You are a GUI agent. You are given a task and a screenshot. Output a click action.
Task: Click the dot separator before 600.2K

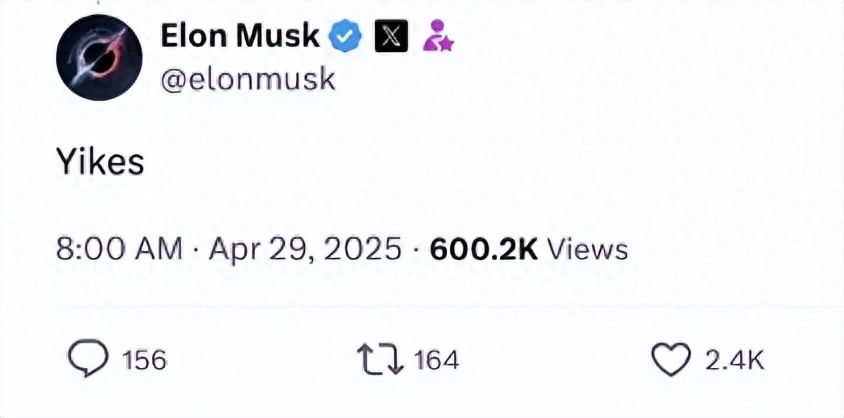click(x=416, y=251)
